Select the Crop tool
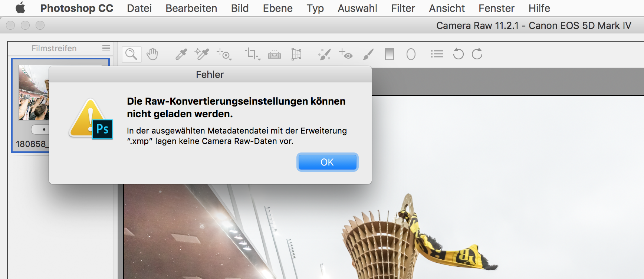The image size is (644, 279). coord(252,54)
